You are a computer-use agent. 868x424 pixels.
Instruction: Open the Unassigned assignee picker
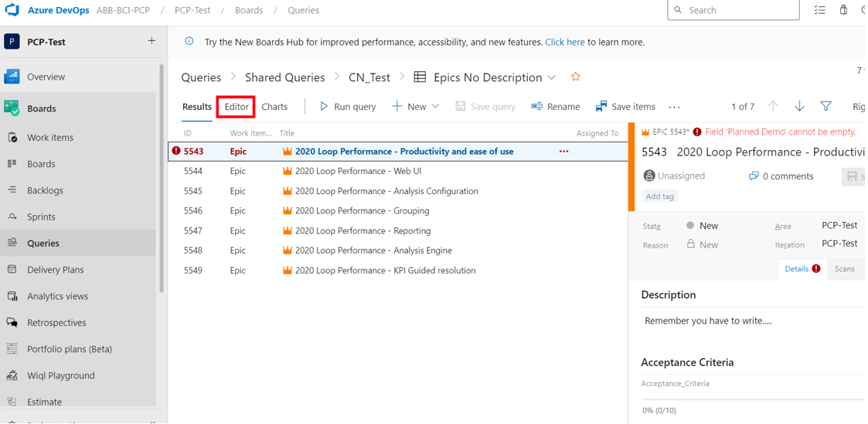coord(674,176)
